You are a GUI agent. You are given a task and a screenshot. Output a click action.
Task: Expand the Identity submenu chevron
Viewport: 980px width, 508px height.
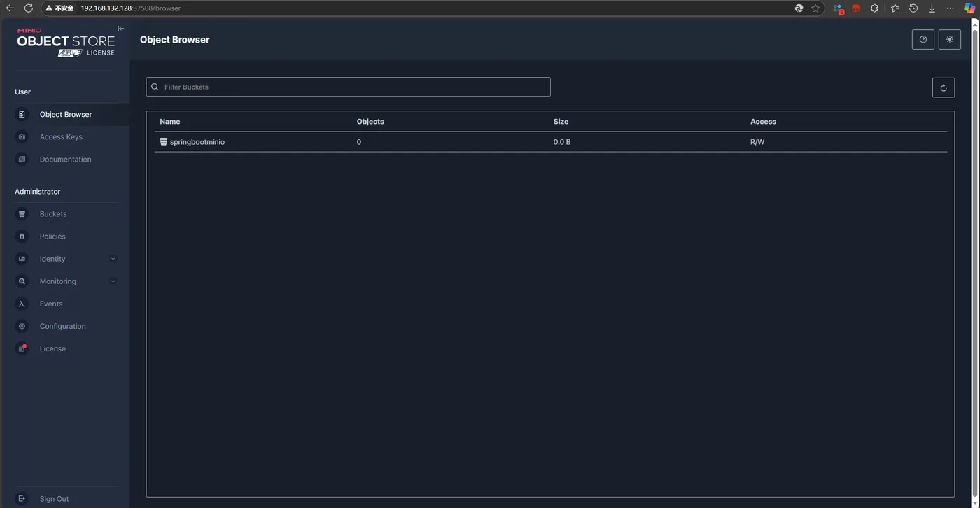113,259
